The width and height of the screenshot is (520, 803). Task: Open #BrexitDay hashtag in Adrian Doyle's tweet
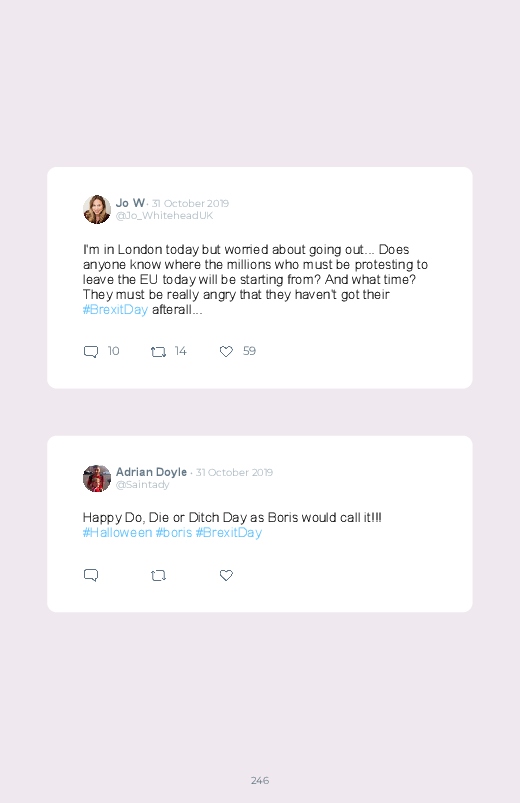coord(228,533)
